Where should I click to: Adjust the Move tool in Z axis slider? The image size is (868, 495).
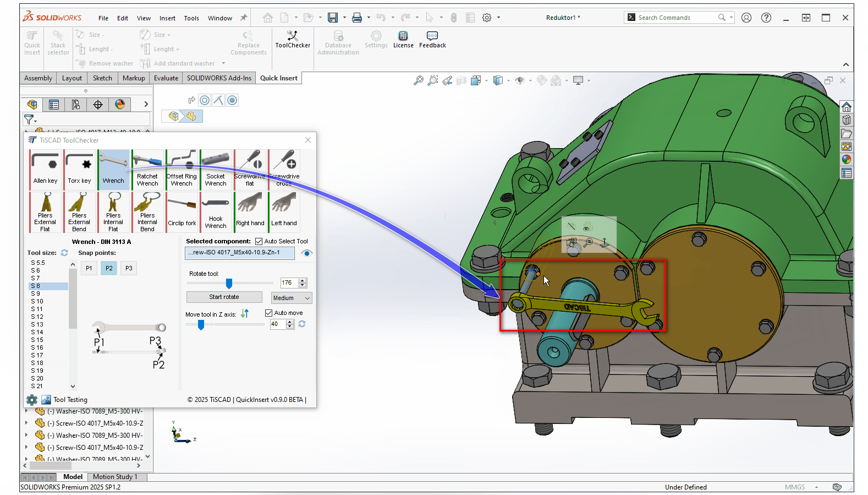(201, 325)
